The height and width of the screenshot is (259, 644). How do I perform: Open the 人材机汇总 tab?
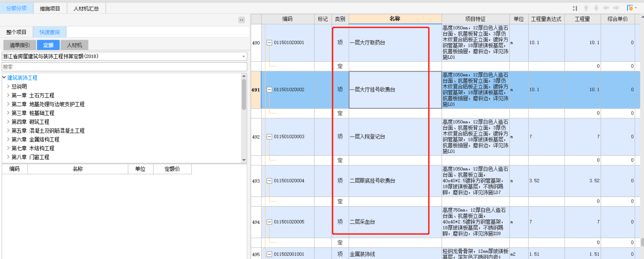point(86,8)
